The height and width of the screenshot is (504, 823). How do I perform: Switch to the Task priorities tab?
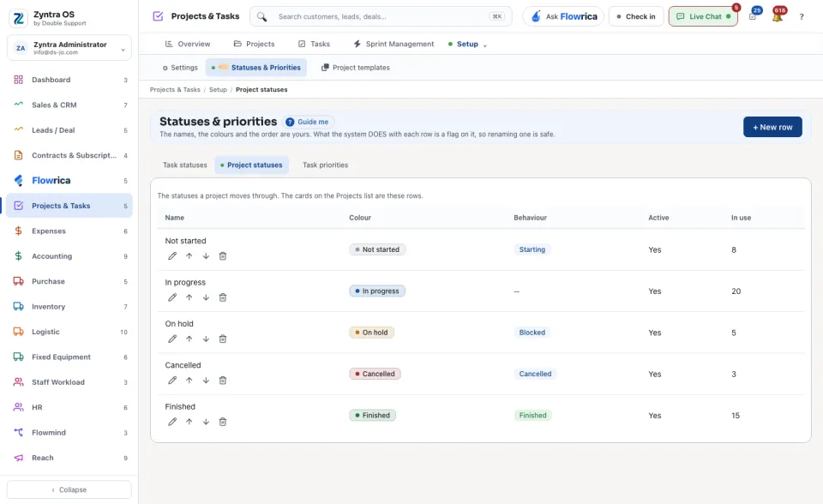(326, 165)
